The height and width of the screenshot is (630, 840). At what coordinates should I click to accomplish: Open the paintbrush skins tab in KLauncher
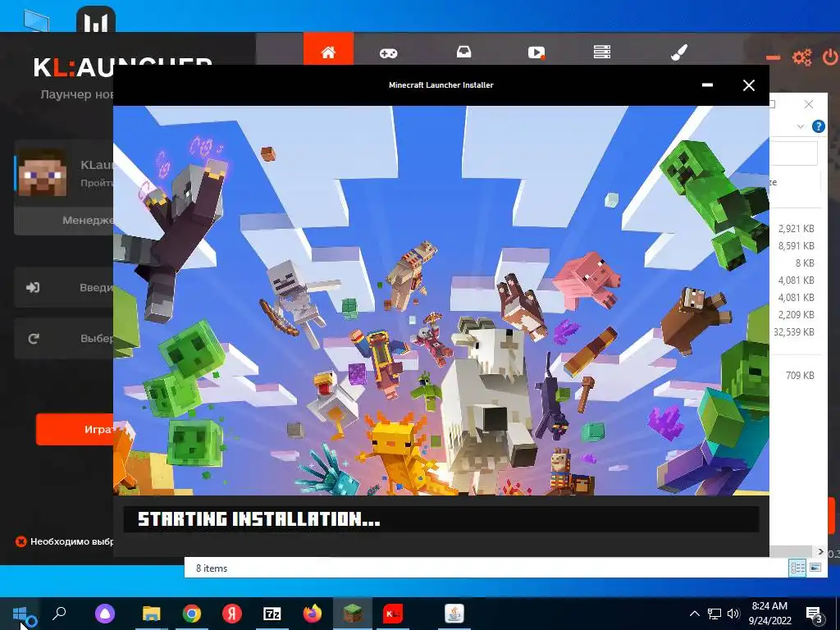(678, 52)
